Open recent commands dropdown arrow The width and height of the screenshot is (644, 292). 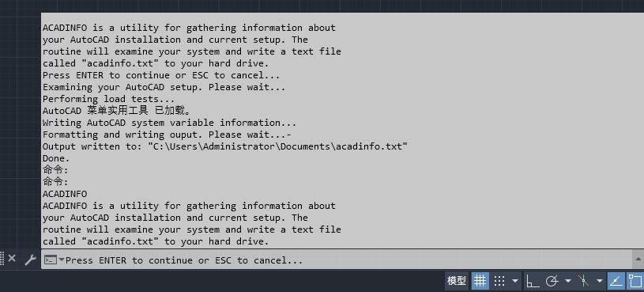click(62, 260)
